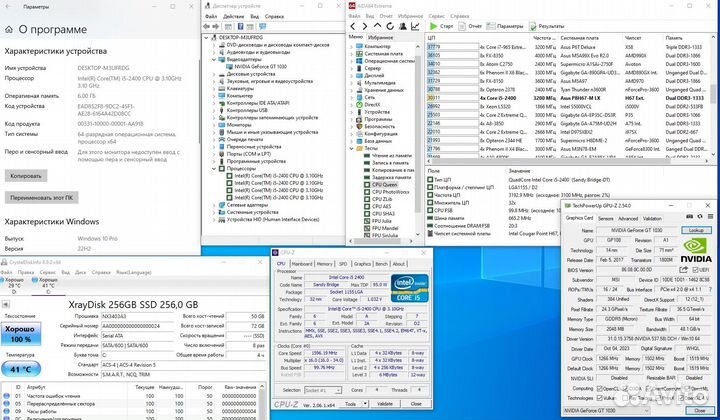
Task: Click previous-disk arrow in CrystalDiskInfo
Action: tap(6, 304)
